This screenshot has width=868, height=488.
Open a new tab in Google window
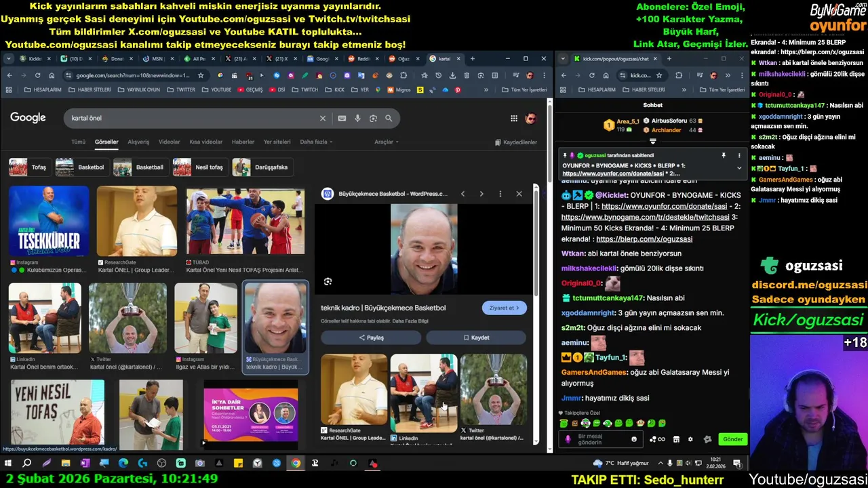[473, 59]
